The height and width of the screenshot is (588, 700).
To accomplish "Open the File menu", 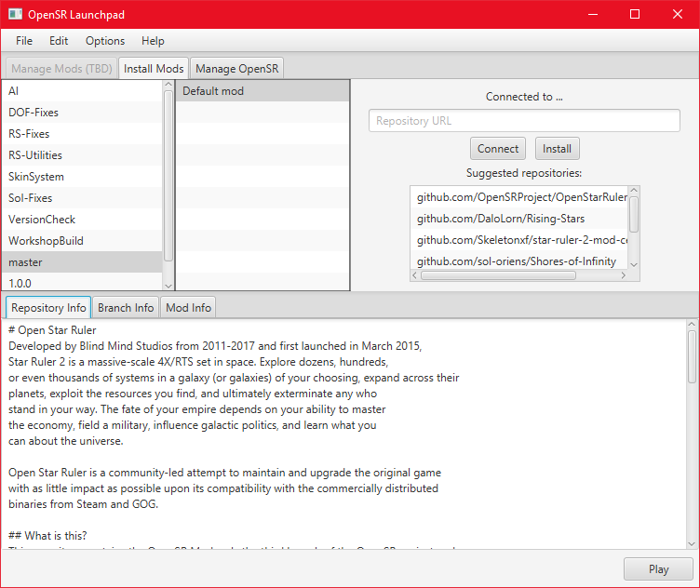I will (24, 41).
